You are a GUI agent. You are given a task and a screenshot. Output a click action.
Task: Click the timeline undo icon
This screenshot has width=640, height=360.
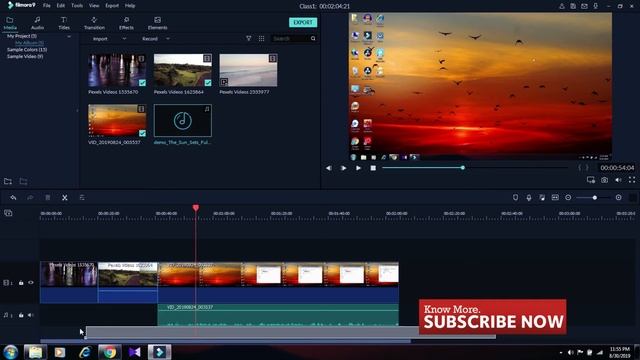pyautogui.click(x=13, y=198)
